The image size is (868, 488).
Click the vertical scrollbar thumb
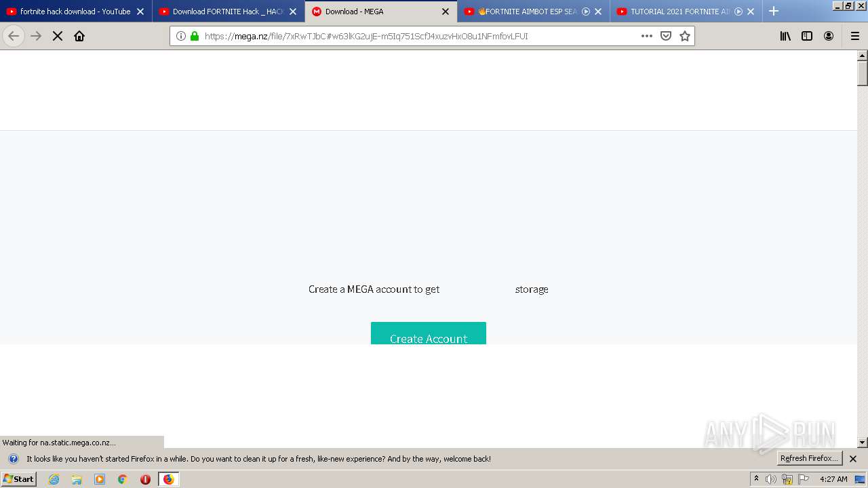(863, 73)
